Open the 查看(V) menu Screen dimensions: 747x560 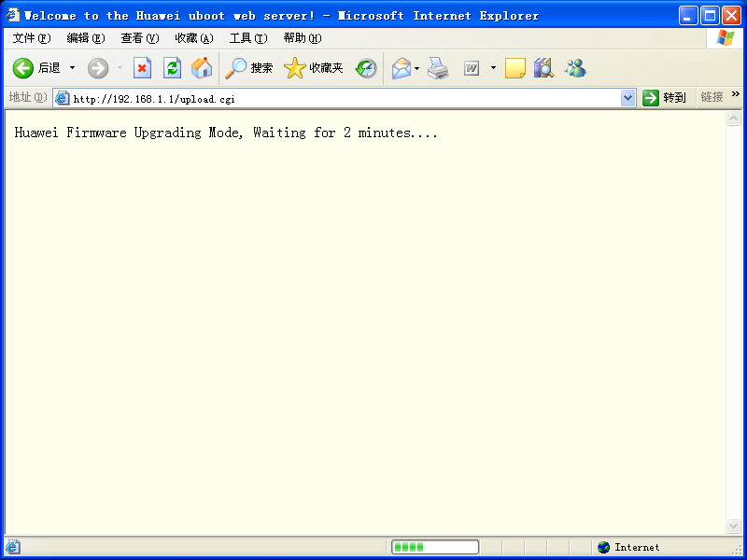click(x=140, y=38)
